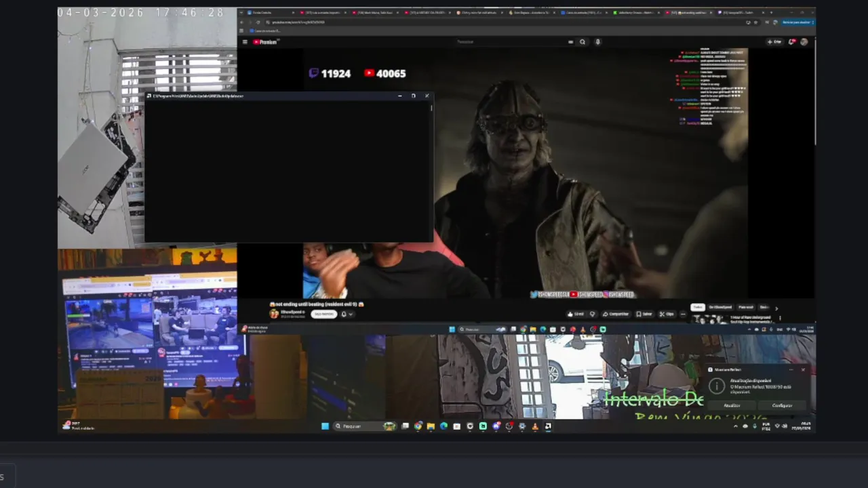The width and height of the screenshot is (868, 488).
Task: Open File Explorer from bottom taskbar
Action: [x=431, y=426]
